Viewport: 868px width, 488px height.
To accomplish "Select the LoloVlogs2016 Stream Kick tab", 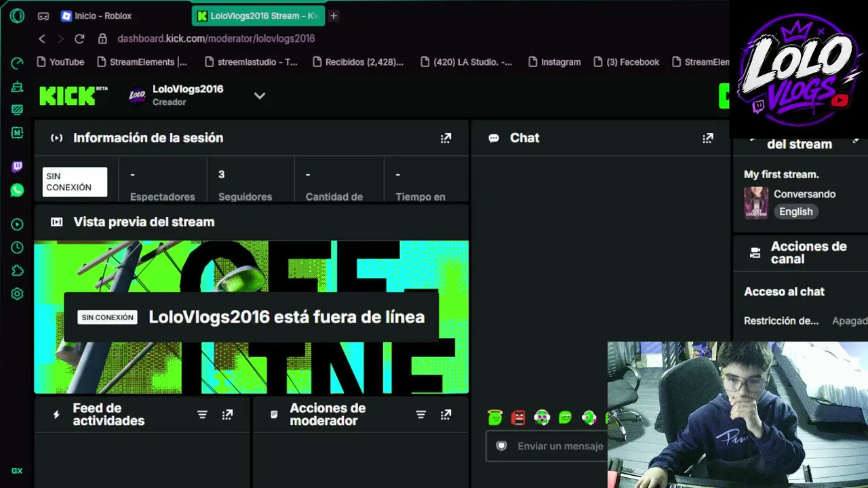I will click(x=258, y=16).
